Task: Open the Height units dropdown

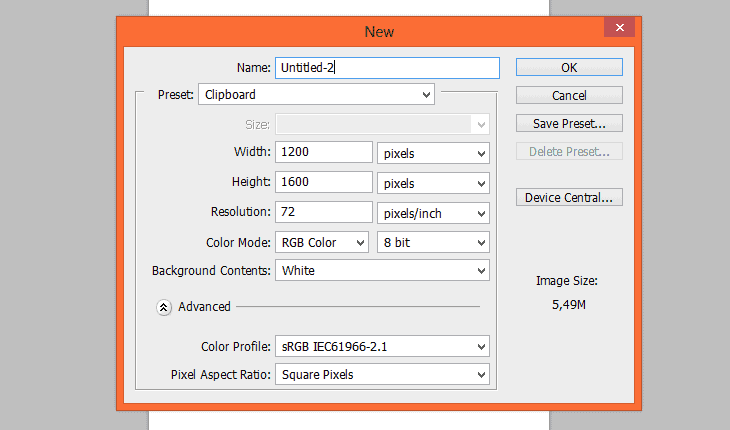Action: pos(433,183)
